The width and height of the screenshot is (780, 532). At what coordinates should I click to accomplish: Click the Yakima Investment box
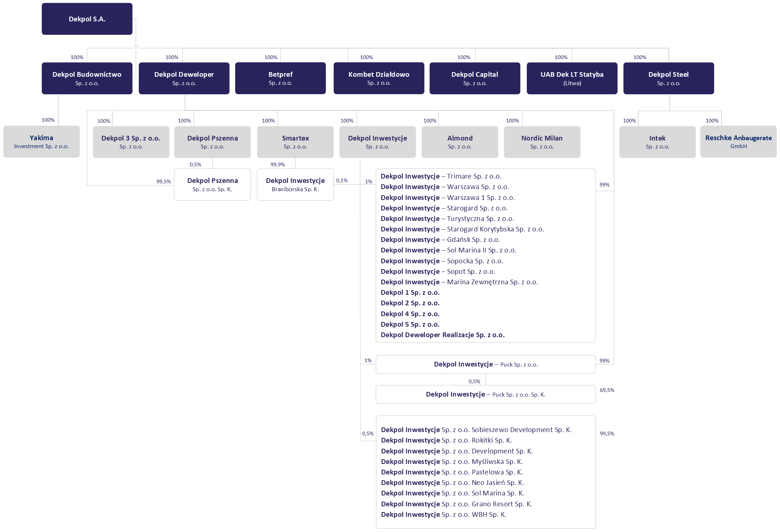click(x=41, y=142)
